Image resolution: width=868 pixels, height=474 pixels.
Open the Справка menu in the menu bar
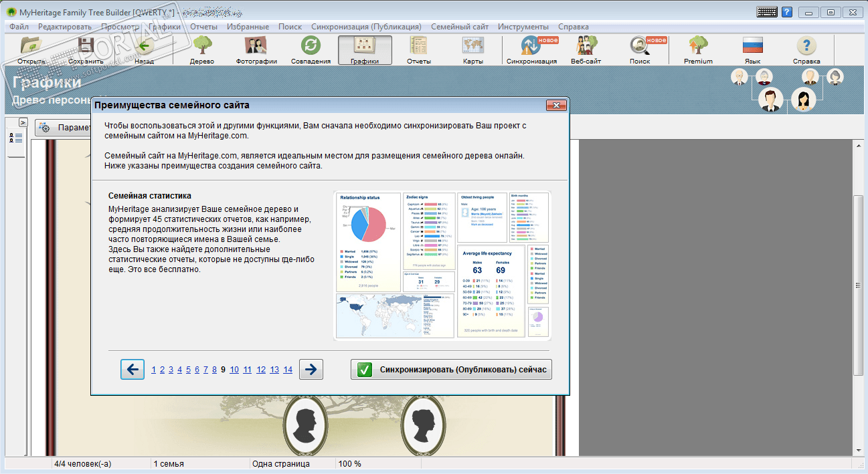click(x=574, y=27)
